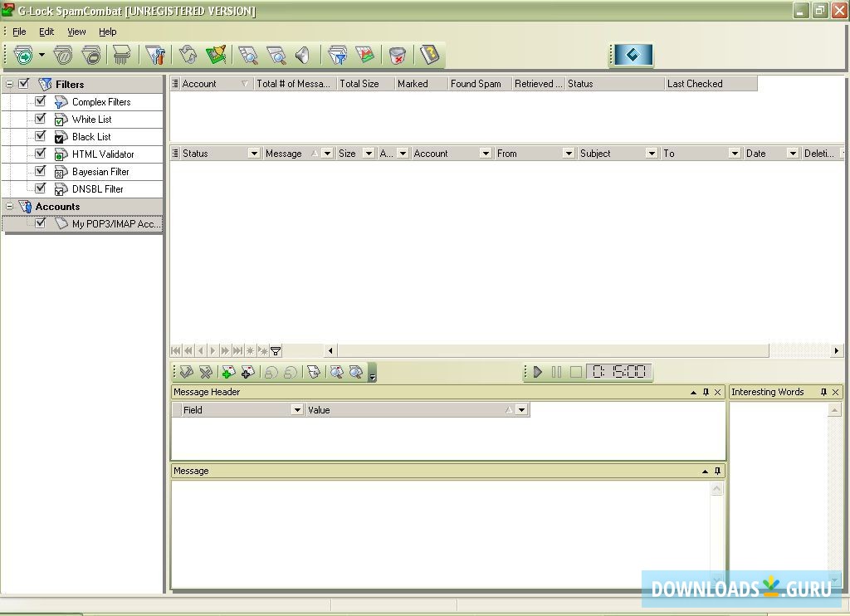Viewport: 850px width, 616px height.
Task: Open the Subject column filter dropdown
Action: click(652, 154)
